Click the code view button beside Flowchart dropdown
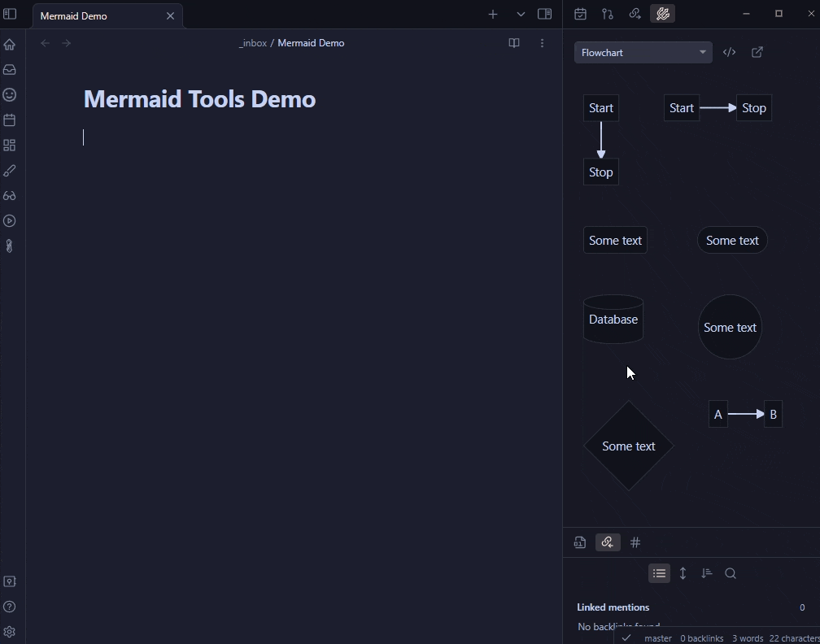The image size is (820, 644). [x=729, y=52]
